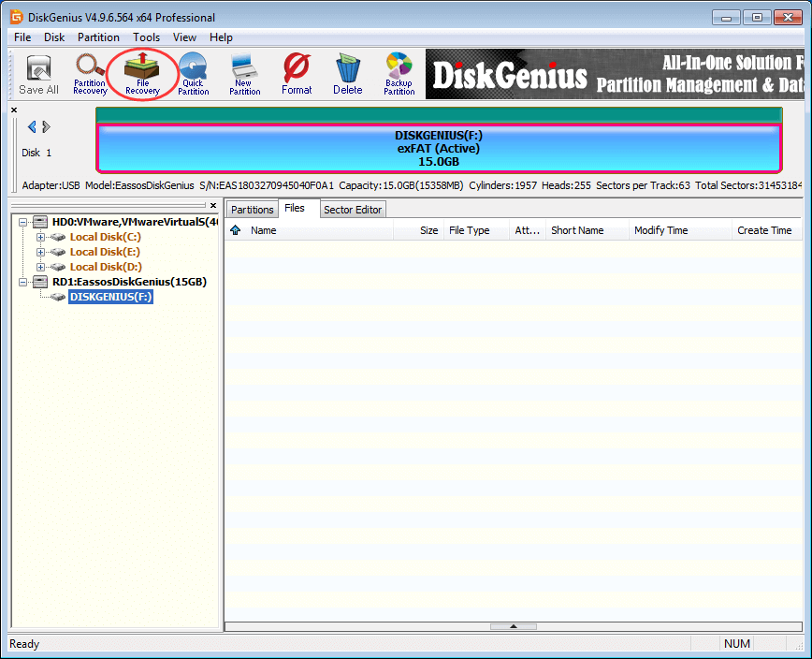The width and height of the screenshot is (812, 659).
Task: Click the RD1 EassosDiskGenius disk icon
Action: 40,282
